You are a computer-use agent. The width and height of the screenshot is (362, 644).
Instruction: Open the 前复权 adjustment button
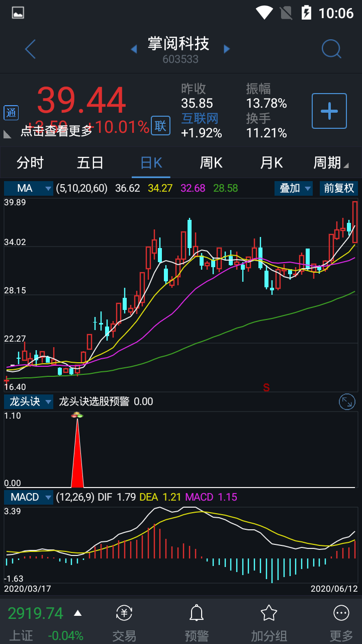339,188
